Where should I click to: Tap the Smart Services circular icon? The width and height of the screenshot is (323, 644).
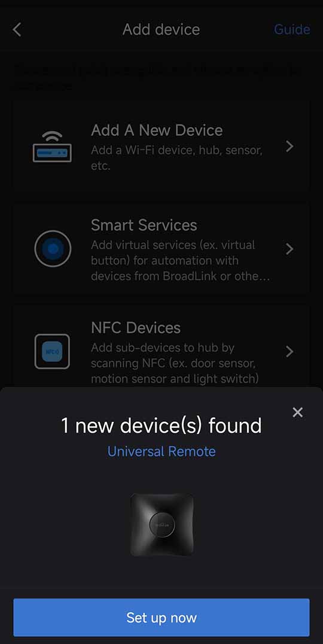(x=53, y=249)
